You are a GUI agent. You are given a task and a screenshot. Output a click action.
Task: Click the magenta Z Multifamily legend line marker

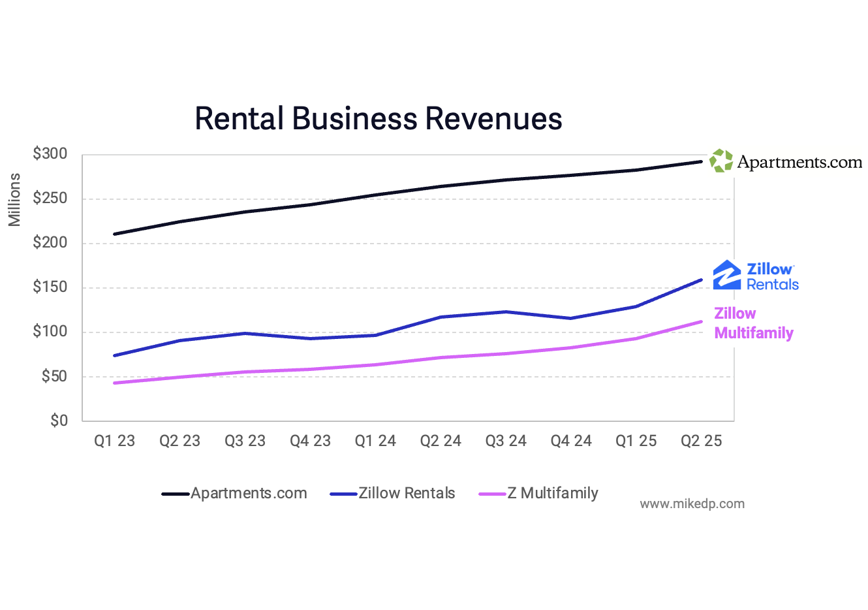click(493, 494)
